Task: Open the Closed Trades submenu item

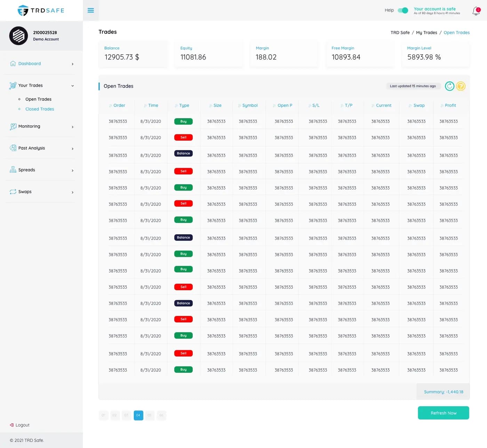Action: coord(40,109)
